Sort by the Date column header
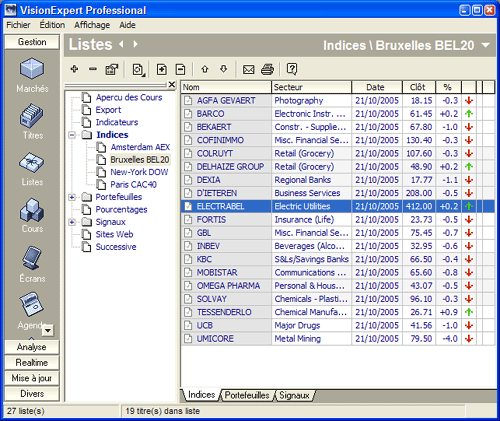The width and height of the screenshot is (500, 421). pos(377,87)
